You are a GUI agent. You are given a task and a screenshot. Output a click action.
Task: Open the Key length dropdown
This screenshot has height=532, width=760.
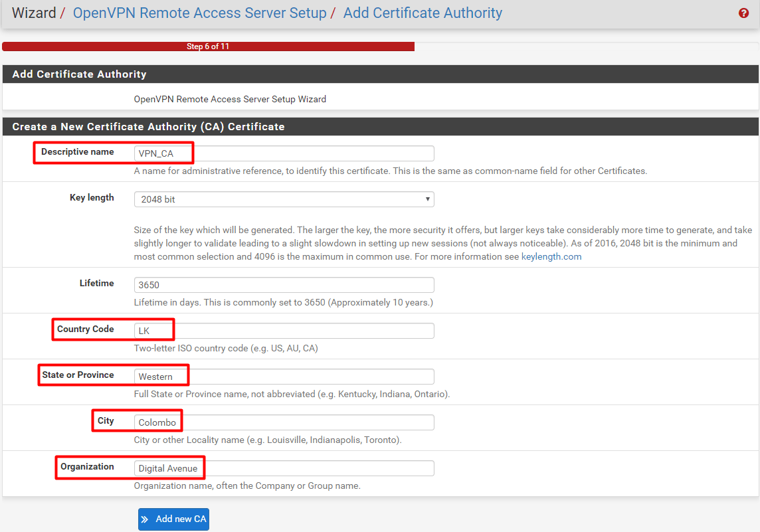coord(284,199)
